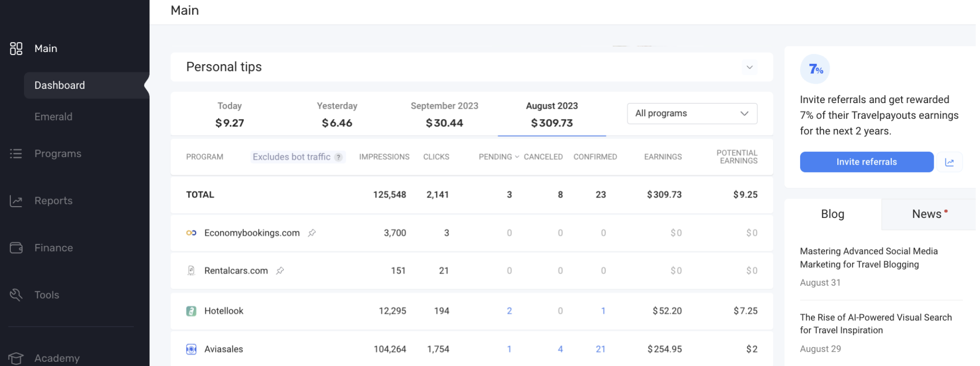Open bot traffic help question mark
This screenshot has width=980, height=366.
pyautogui.click(x=338, y=157)
